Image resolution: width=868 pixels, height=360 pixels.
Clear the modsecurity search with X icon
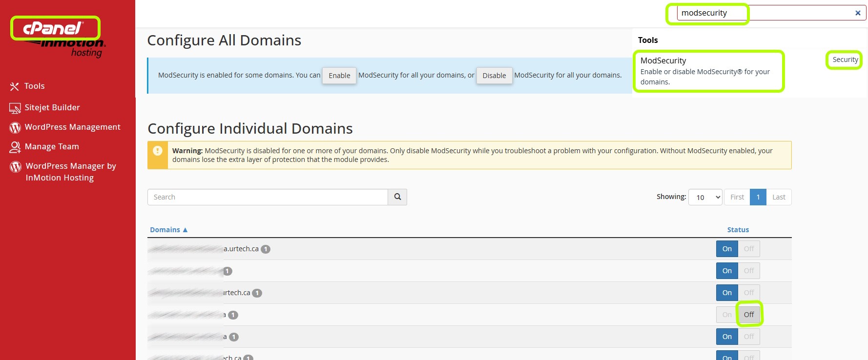pos(857,13)
